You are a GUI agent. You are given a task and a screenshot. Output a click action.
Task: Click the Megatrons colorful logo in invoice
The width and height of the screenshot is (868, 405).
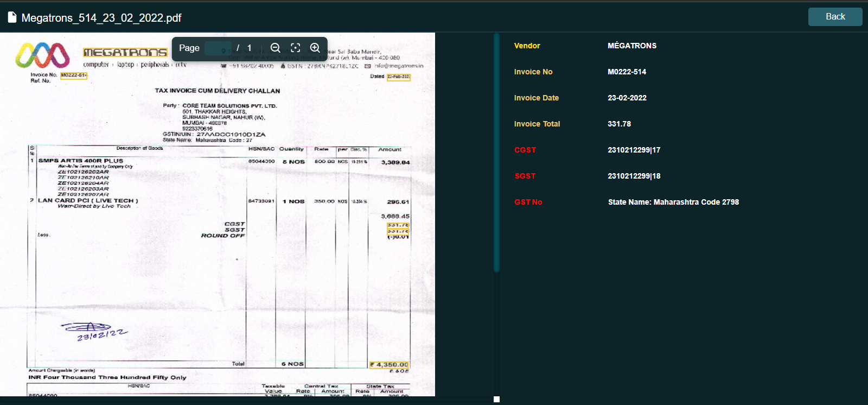coord(42,55)
